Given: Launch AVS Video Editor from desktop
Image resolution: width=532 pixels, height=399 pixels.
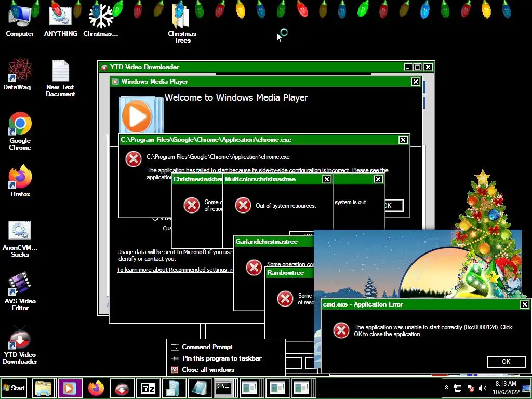Looking at the screenshot, I should click(x=20, y=291).
